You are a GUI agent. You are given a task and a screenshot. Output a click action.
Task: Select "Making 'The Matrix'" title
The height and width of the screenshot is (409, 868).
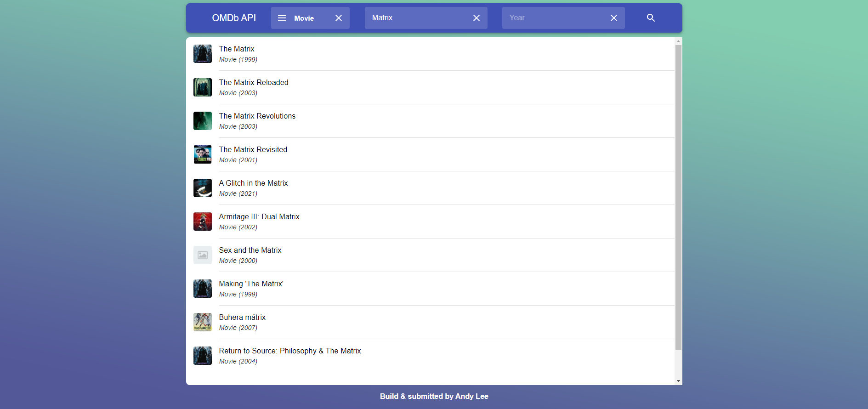coord(251,284)
